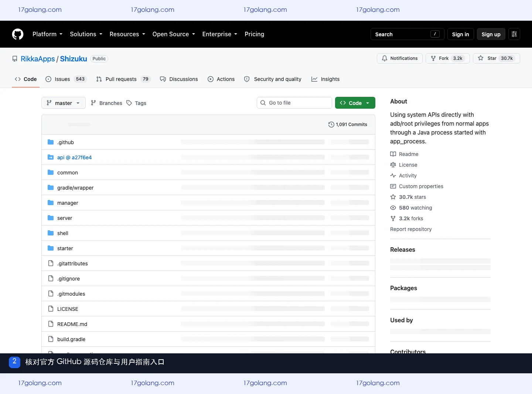Click the .gitignore file icon
The height and width of the screenshot is (394, 532).
pyautogui.click(x=51, y=279)
